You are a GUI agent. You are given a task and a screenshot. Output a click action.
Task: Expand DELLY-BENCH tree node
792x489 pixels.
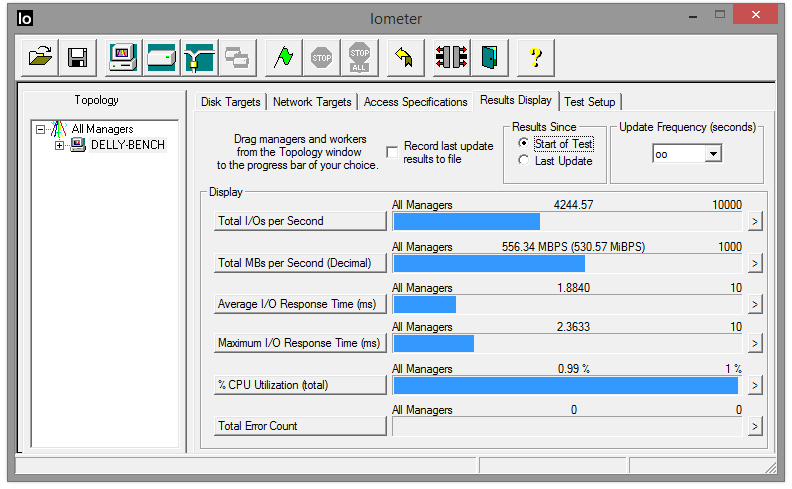pyautogui.click(x=59, y=145)
